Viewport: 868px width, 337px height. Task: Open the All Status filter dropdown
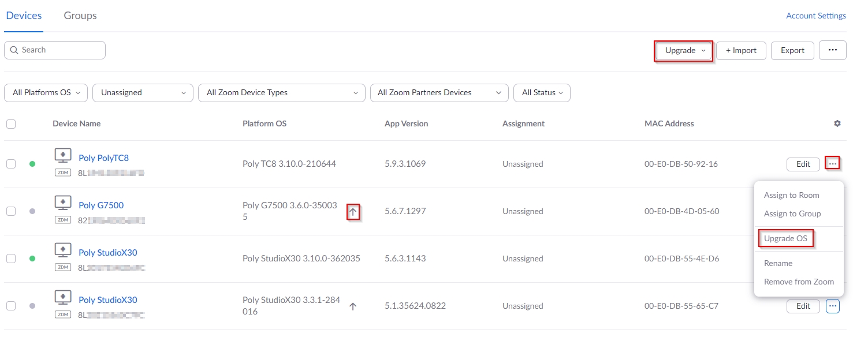tap(542, 92)
